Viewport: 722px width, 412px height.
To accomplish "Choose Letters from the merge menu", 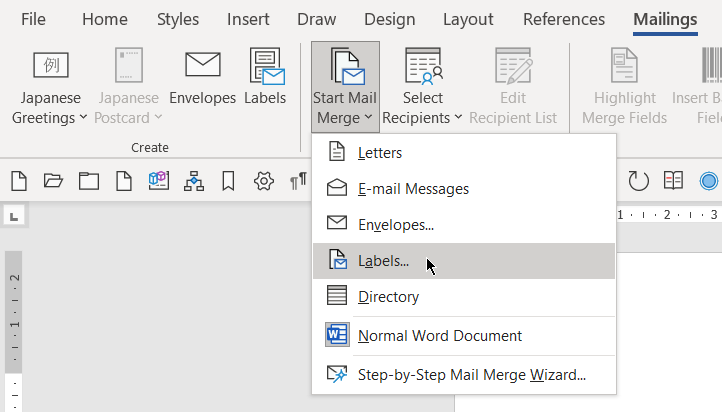I will [x=464, y=153].
